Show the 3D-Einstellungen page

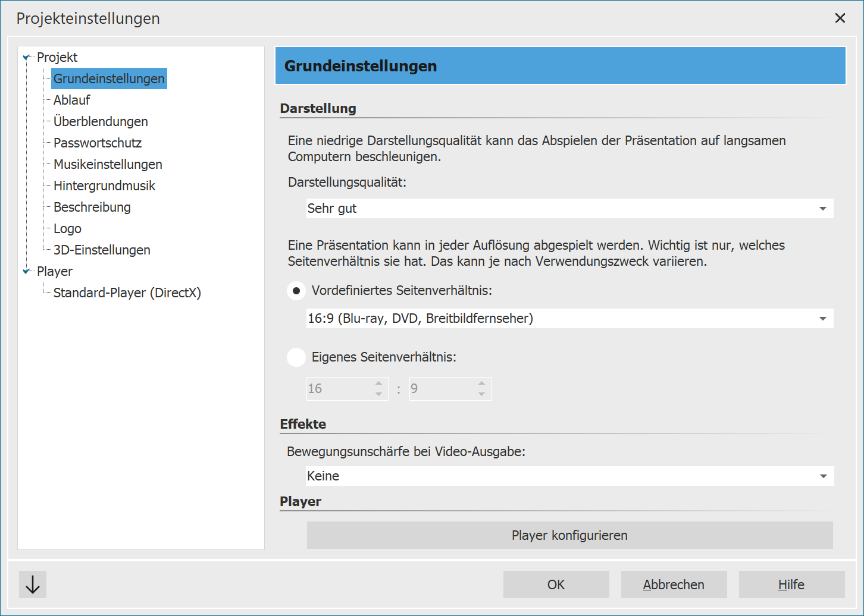(102, 250)
